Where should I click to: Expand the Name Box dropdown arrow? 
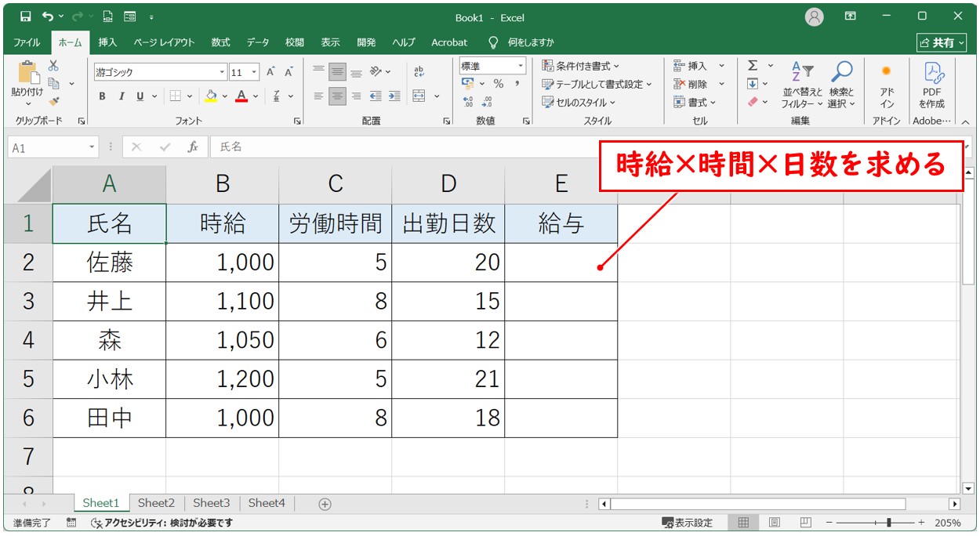pos(93,147)
